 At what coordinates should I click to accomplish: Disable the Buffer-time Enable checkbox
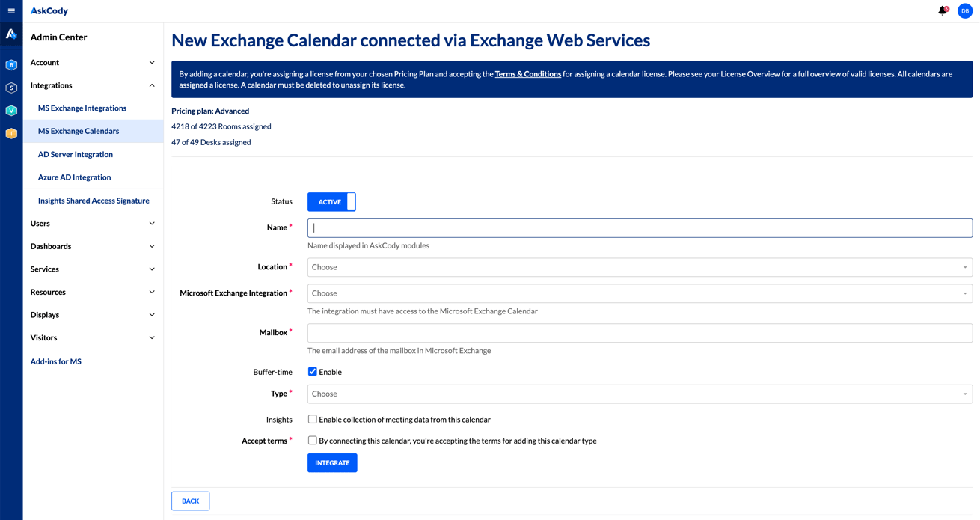(x=313, y=371)
